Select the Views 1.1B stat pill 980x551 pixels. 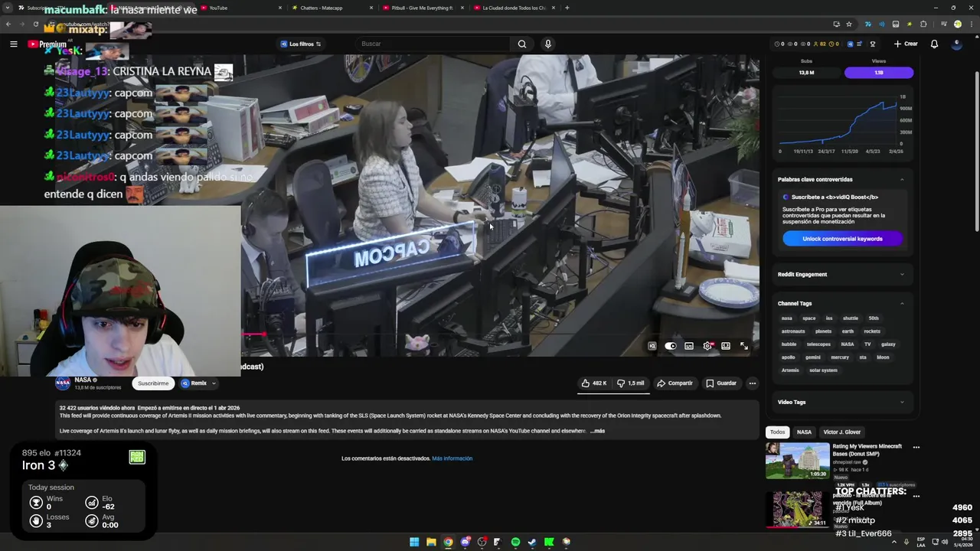point(879,73)
